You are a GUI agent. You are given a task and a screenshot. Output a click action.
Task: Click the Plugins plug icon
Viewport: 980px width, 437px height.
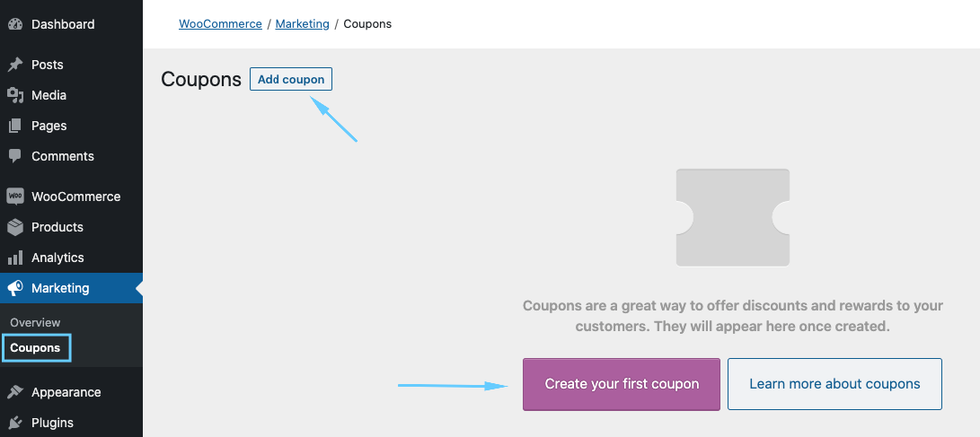coord(15,423)
